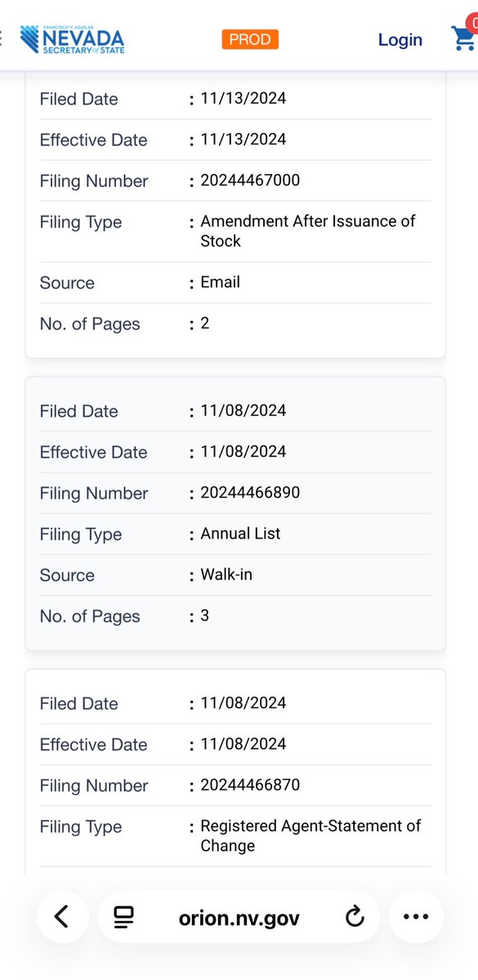Open the browser tabs overview icon
The height and width of the screenshot is (980, 478).
coord(123,917)
